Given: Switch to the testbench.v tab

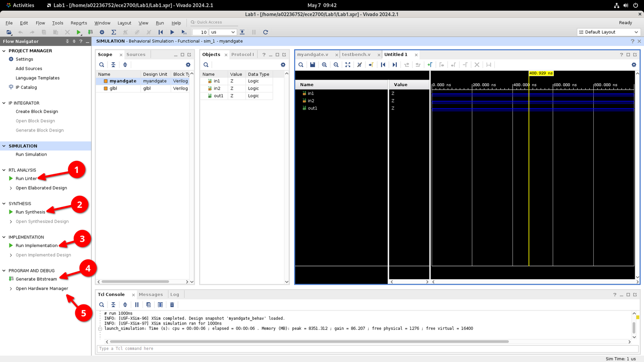Looking at the screenshot, I should tap(356, 54).
